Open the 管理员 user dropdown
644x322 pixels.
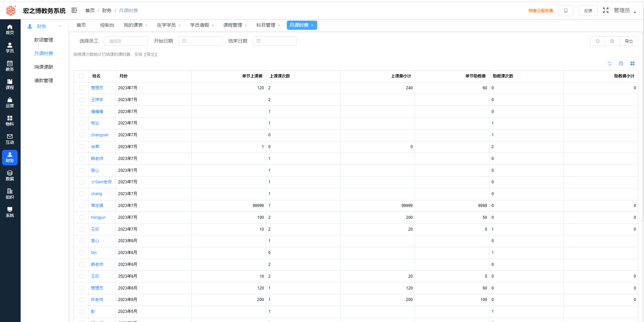click(625, 10)
